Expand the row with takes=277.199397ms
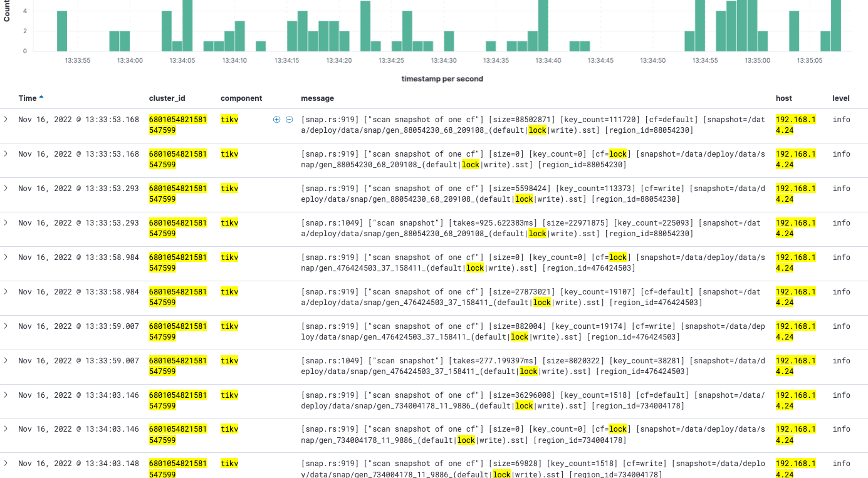 (6, 360)
